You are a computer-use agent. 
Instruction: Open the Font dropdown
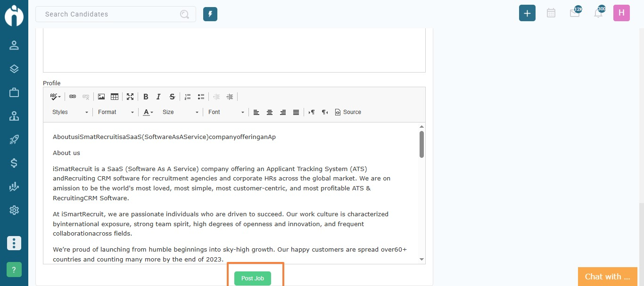point(226,112)
